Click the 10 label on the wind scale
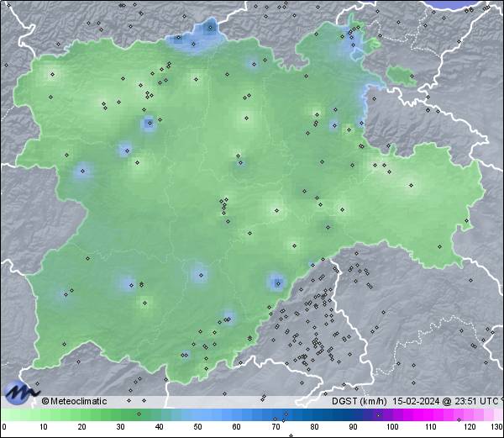 point(44,427)
